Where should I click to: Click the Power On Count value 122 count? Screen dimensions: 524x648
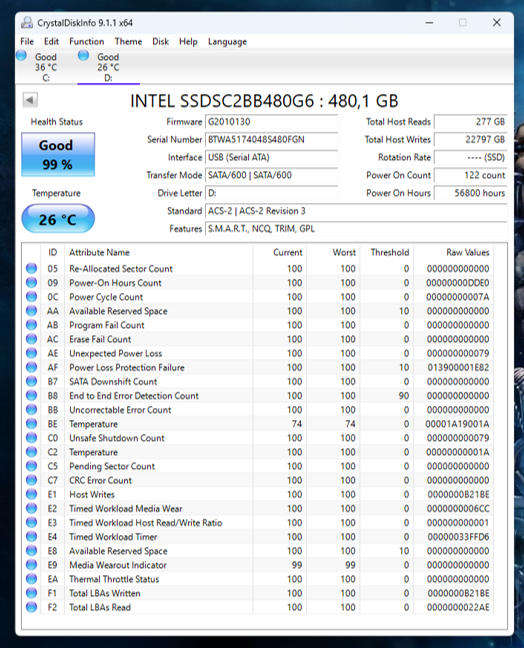(x=471, y=175)
